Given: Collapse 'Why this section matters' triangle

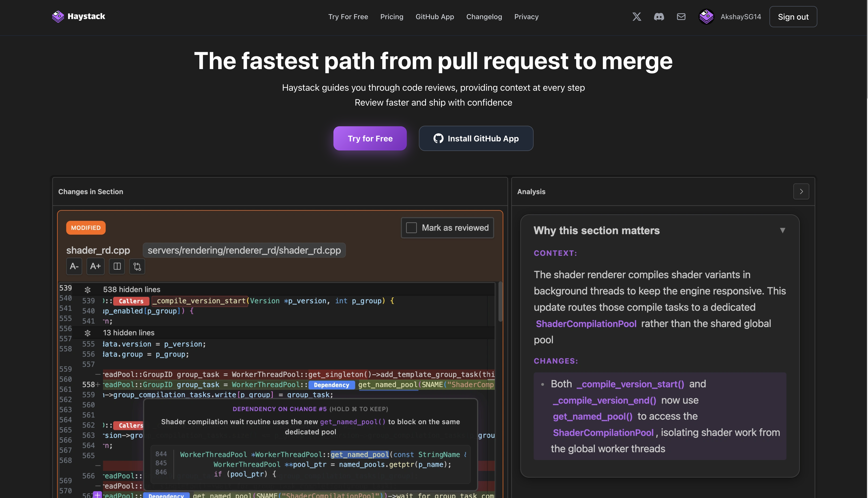Looking at the screenshot, I should pyautogui.click(x=782, y=231).
